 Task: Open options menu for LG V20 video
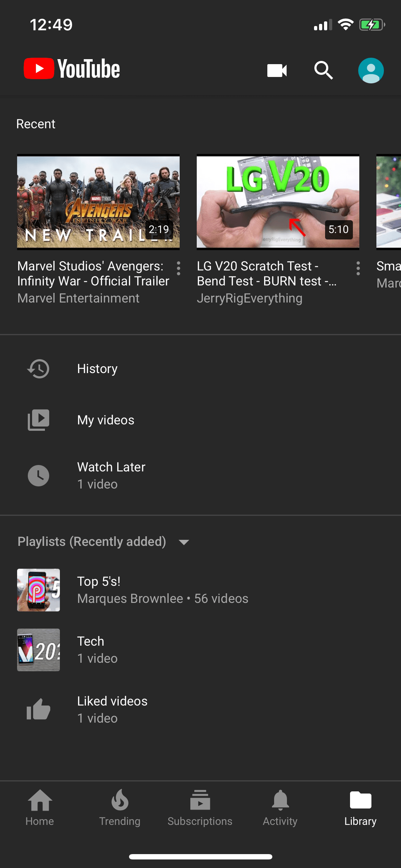358,268
